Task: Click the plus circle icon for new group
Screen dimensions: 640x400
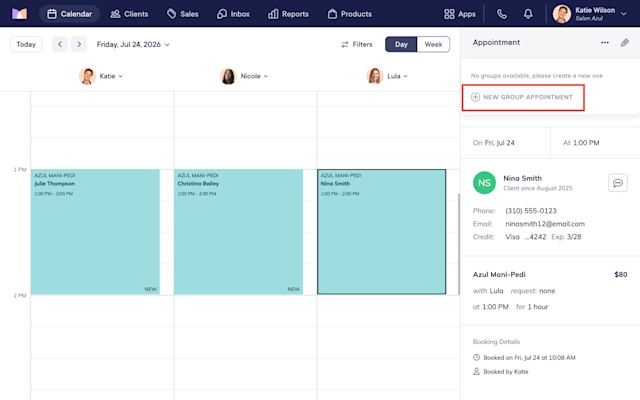Action: pos(475,97)
